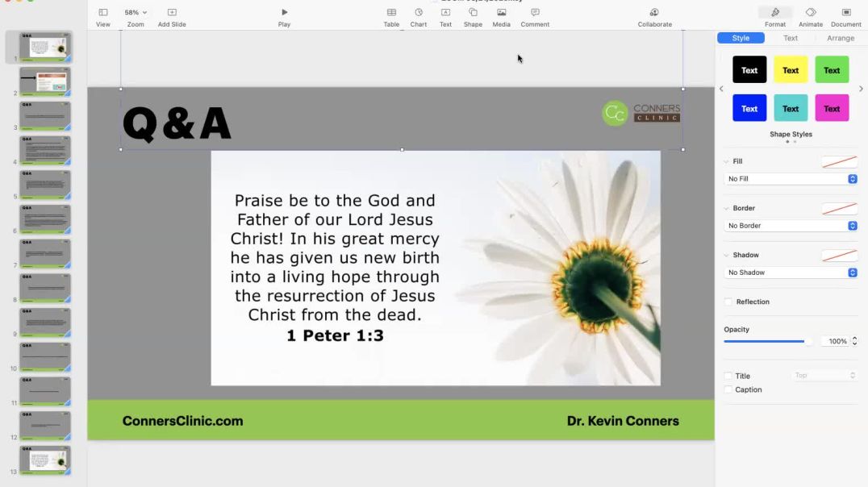Viewport: 868px width, 487px height.
Task: Select slide 3 thumbnail
Action: [x=45, y=116]
